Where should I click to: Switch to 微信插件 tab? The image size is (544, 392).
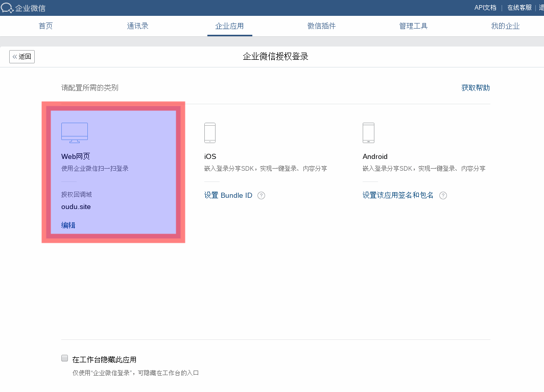tap(322, 26)
